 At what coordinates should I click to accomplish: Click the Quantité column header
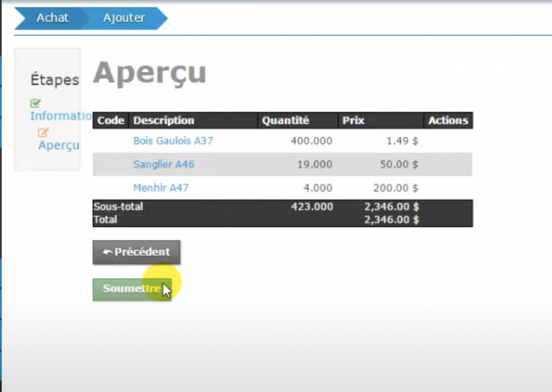285,121
